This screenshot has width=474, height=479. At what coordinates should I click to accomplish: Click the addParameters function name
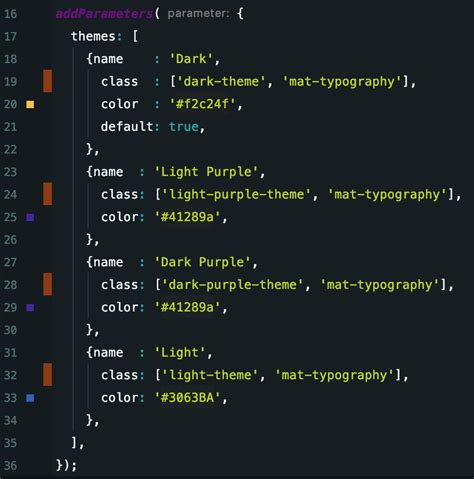104,14
